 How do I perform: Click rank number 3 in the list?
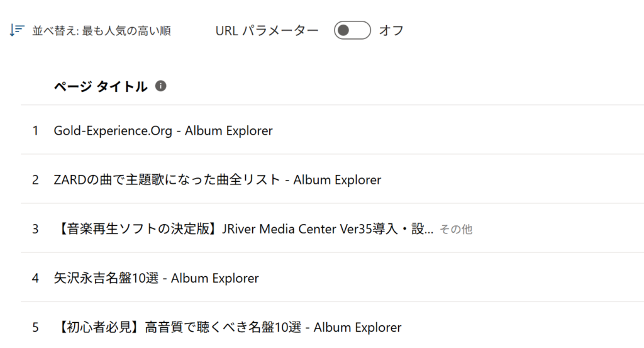[36, 229]
